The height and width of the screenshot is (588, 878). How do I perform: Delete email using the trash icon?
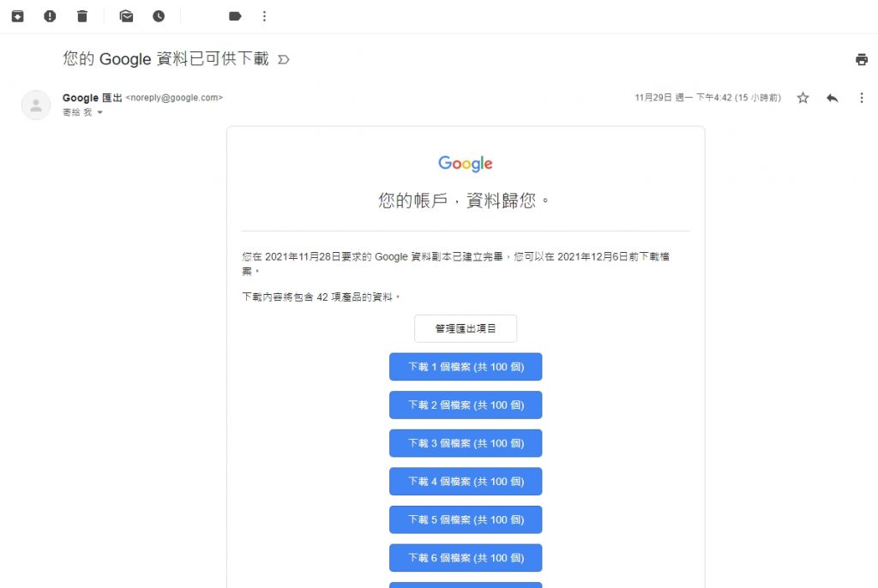[x=82, y=16]
